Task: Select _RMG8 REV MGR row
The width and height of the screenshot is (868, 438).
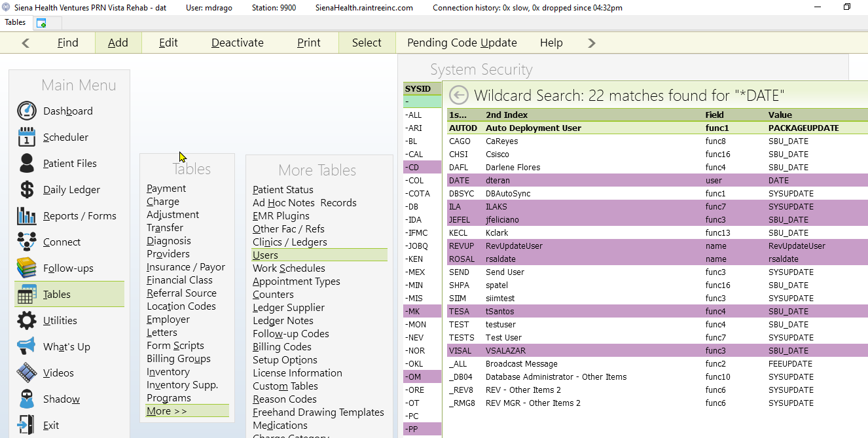Action: click(657, 403)
